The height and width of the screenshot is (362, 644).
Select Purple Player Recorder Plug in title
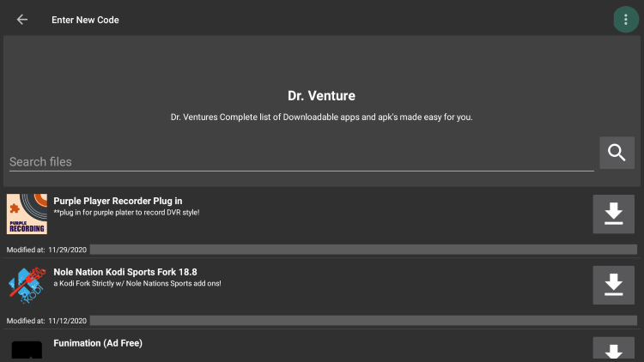pyautogui.click(x=118, y=201)
